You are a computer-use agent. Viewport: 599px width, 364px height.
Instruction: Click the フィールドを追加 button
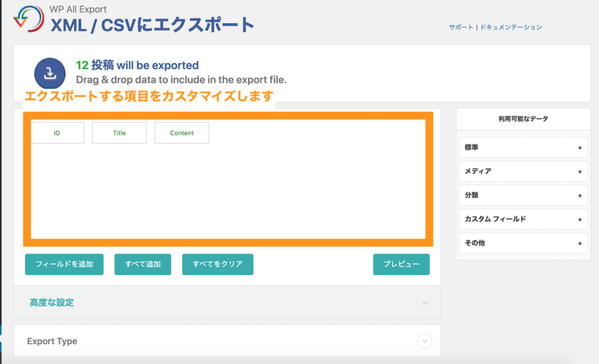point(64,264)
